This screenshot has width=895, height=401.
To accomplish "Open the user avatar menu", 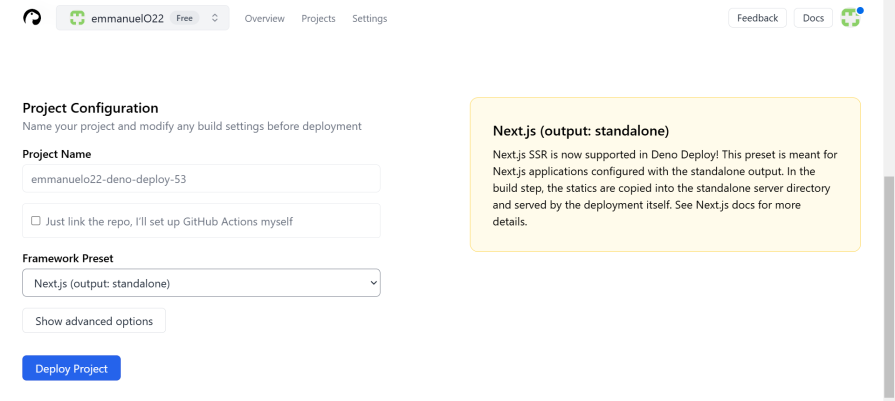I will (x=850, y=18).
